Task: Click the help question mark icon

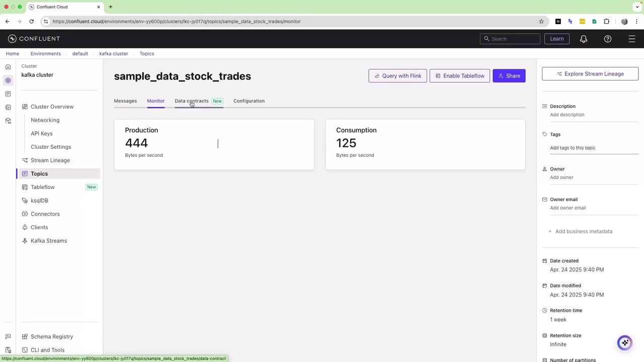Action: (608, 39)
